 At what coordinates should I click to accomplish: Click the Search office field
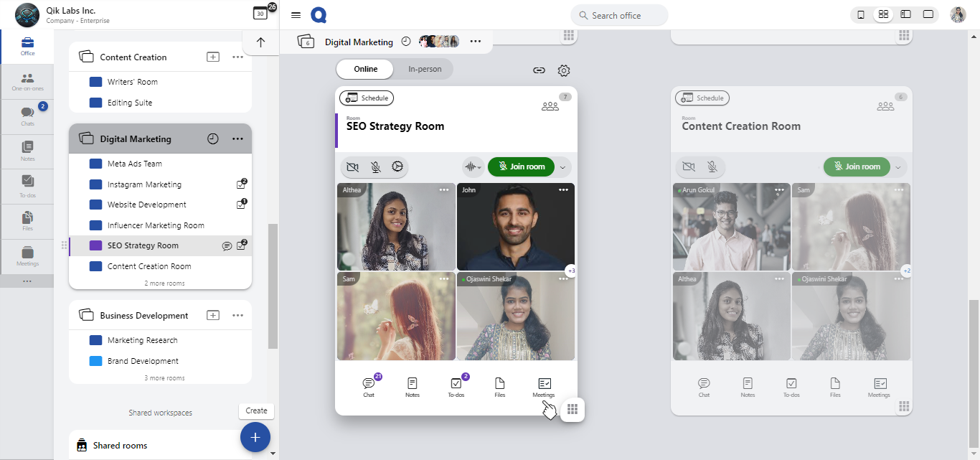619,15
